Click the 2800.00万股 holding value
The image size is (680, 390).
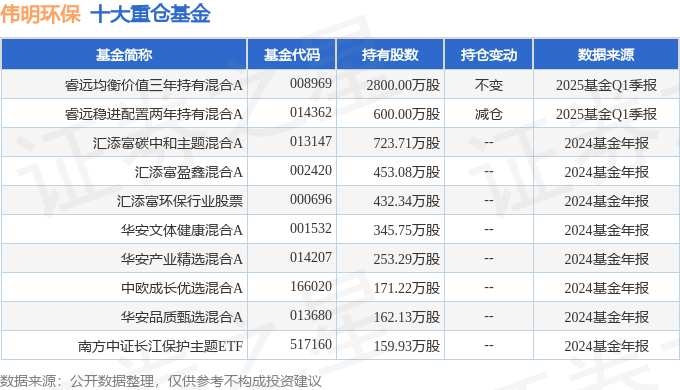(403, 85)
